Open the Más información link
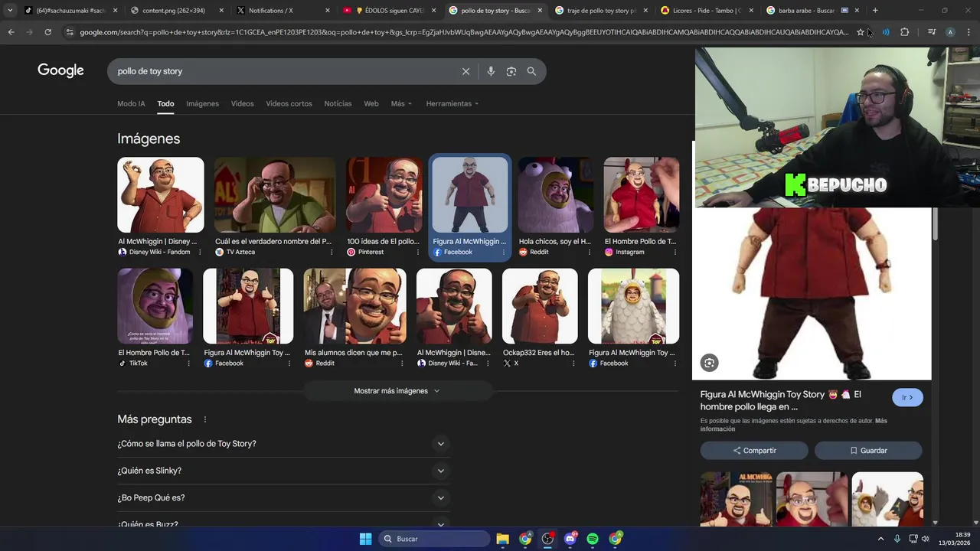This screenshot has height=551, width=980. point(793,425)
